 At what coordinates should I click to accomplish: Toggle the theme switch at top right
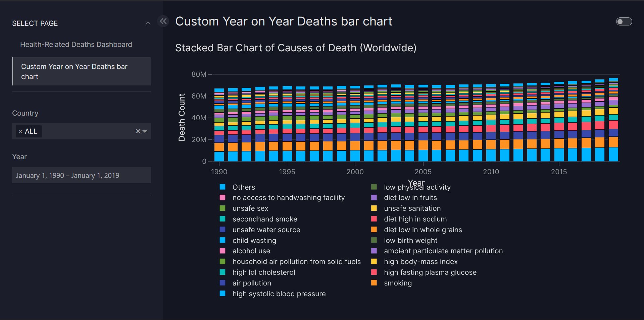[624, 21]
